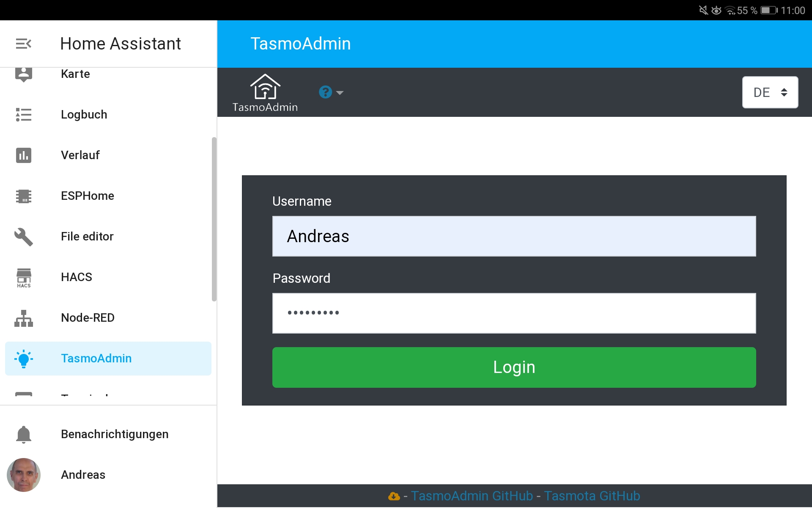Select Logbuch in the sidebar
The height and width of the screenshot is (508, 812).
click(x=84, y=114)
